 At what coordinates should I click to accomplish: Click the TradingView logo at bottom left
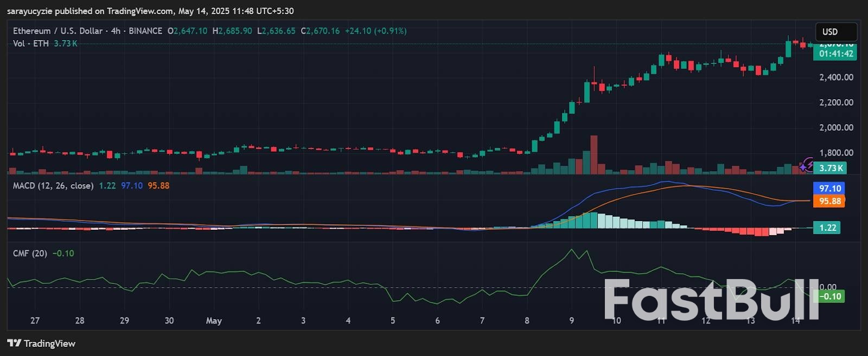[x=41, y=344]
